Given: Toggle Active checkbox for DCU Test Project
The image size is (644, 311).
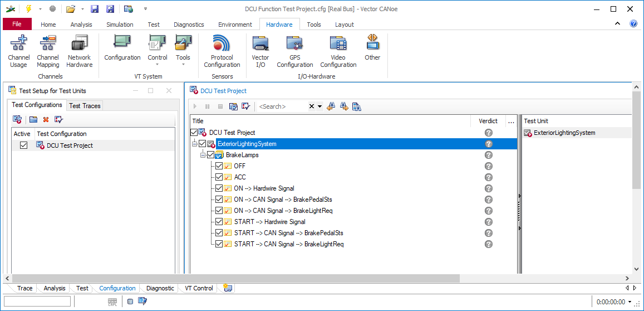Looking at the screenshot, I should coord(24,145).
